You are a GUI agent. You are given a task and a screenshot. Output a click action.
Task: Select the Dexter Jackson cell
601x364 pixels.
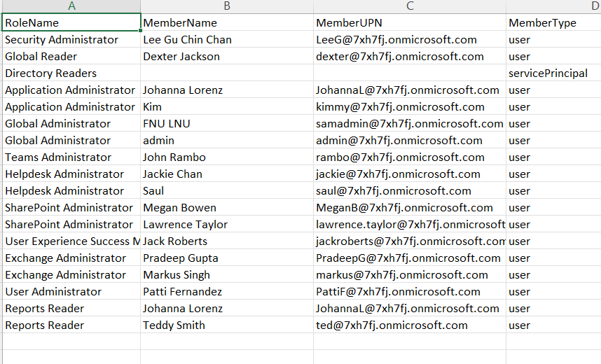227,56
